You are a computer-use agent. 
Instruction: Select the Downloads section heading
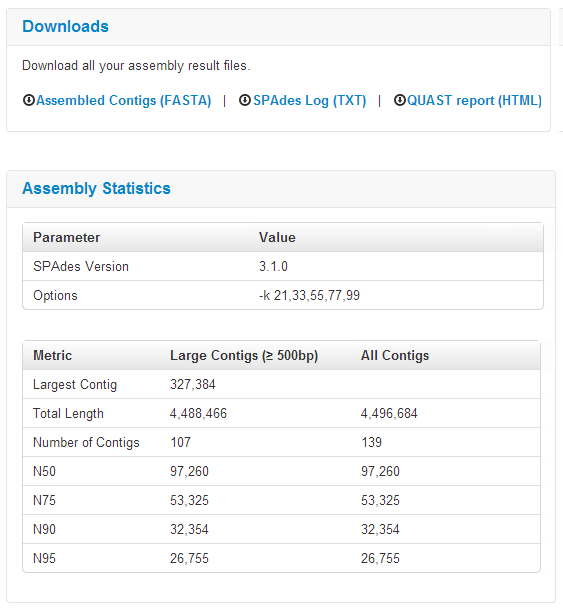pyautogui.click(x=65, y=27)
